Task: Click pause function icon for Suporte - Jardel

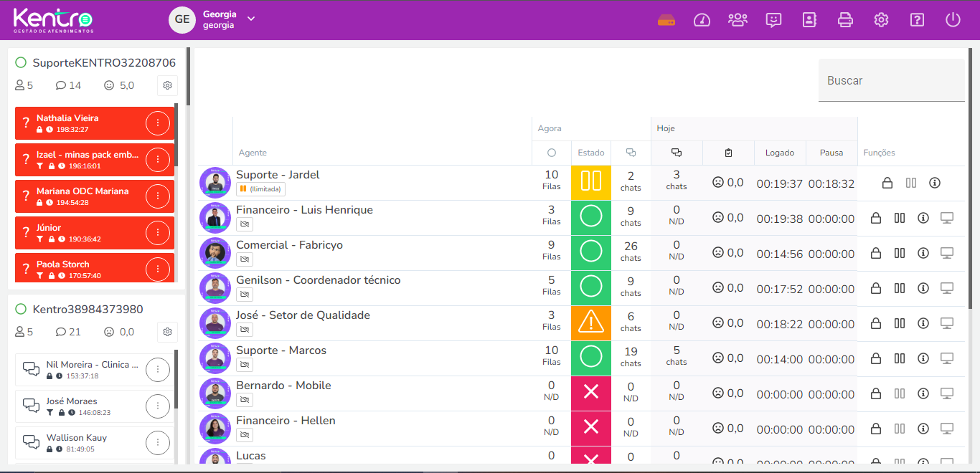Action: point(911,183)
